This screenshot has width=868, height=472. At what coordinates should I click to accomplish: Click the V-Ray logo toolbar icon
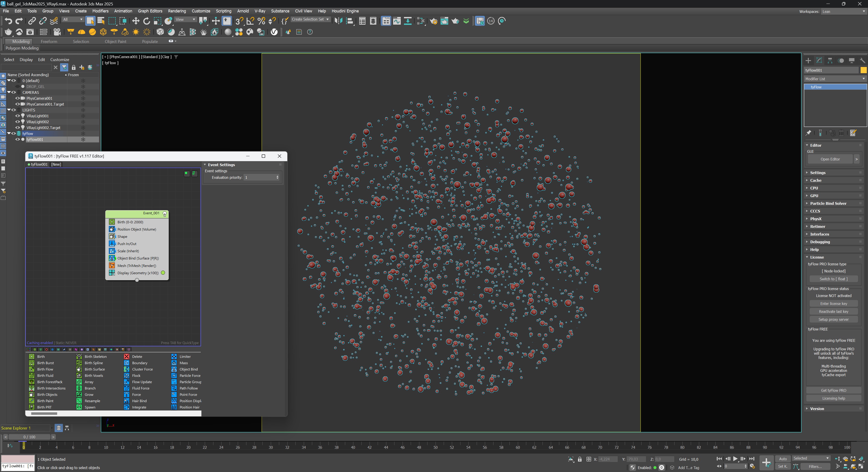(x=274, y=32)
